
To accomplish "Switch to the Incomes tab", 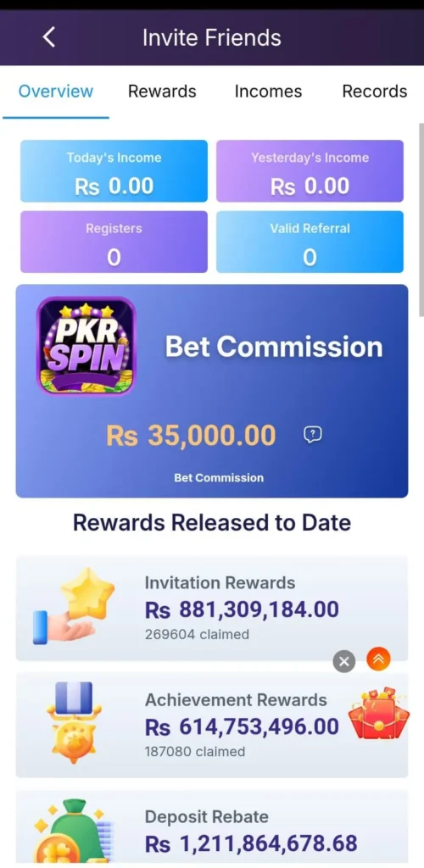I will pyautogui.click(x=269, y=92).
